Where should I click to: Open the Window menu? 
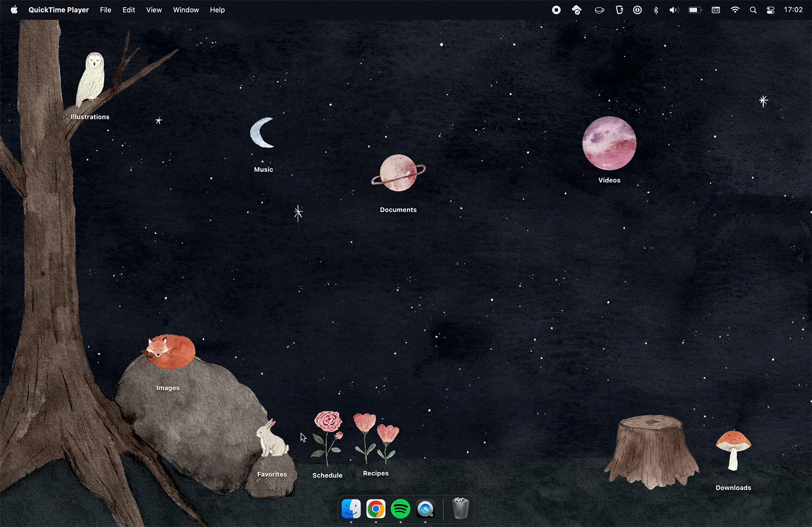186,10
